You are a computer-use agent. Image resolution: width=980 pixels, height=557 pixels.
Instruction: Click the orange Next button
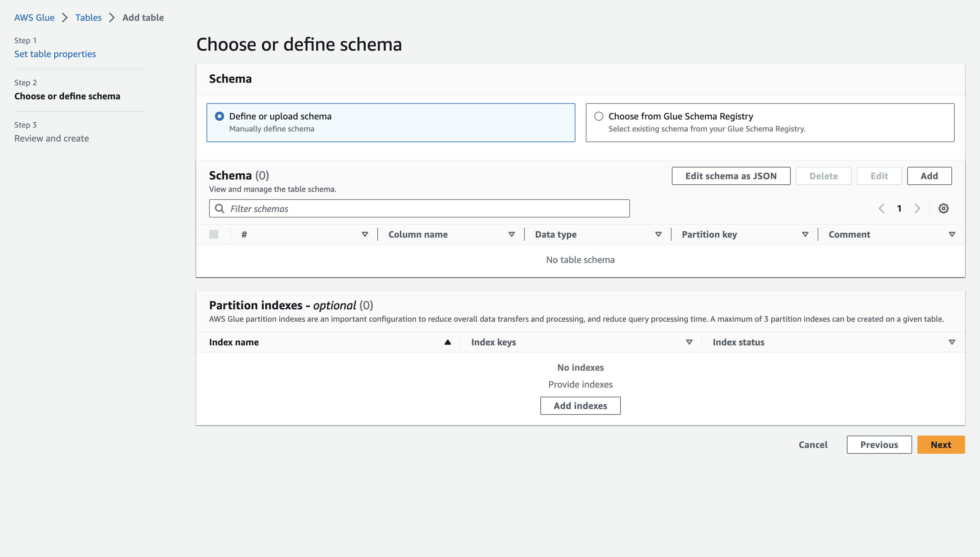[941, 445]
